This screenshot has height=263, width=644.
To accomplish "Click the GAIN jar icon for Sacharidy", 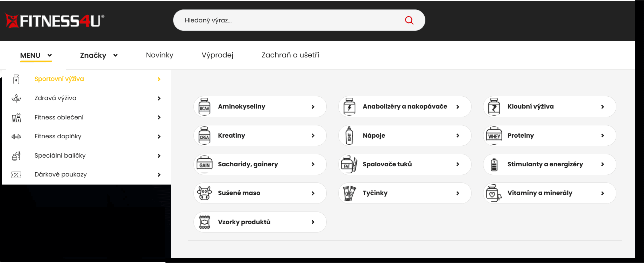I will [205, 164].
